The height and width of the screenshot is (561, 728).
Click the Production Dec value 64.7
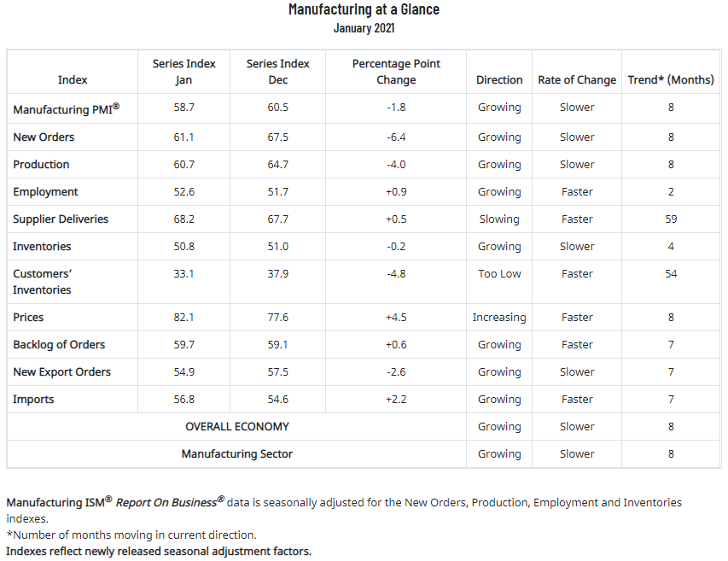pos(277,164)
